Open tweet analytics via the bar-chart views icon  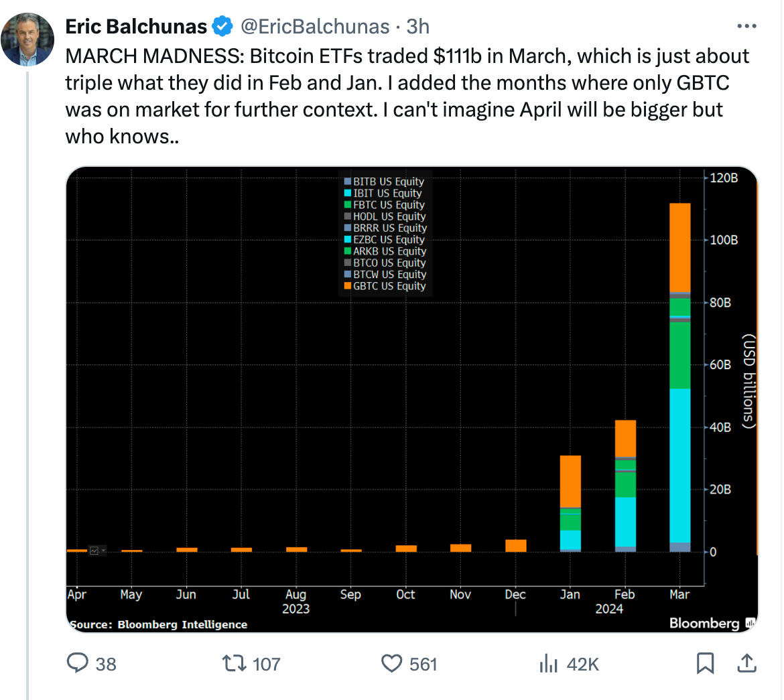click(x=549, y=664)
